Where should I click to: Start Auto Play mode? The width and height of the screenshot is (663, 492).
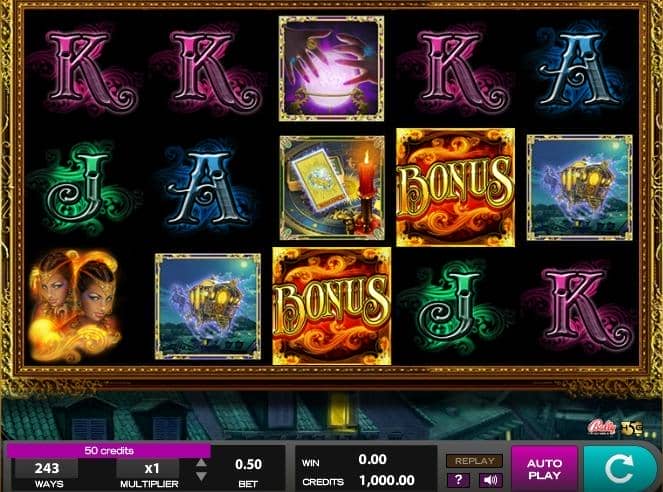click(x=545, y=469)
